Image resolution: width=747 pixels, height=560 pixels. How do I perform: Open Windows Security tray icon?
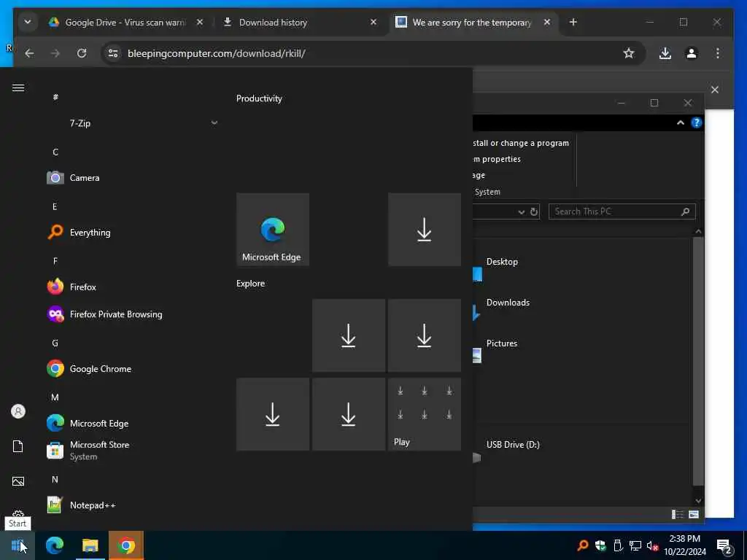[x=600, y=545]
